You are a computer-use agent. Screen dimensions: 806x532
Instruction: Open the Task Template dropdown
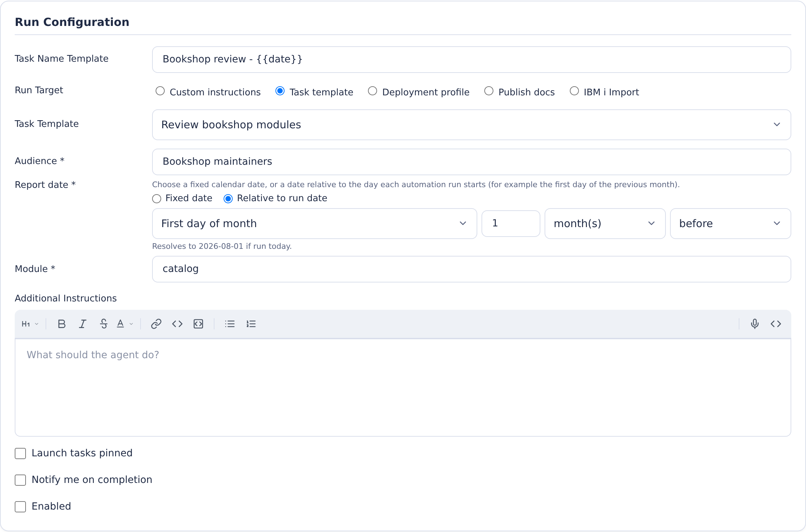tap(471, 125)
